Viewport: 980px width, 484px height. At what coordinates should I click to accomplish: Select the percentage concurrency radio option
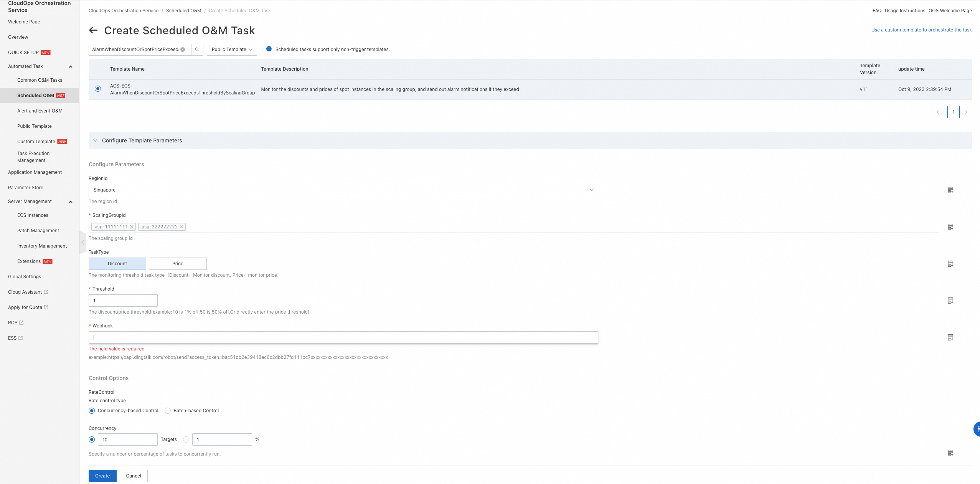pyautogui.click(x=186, y=439)
